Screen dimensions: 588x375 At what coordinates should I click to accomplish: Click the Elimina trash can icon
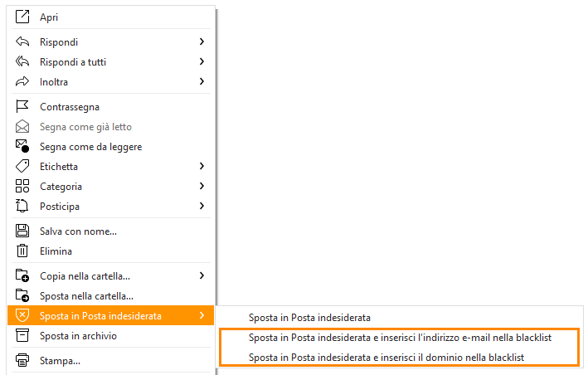pyautogui.click(x=22, y=251)
